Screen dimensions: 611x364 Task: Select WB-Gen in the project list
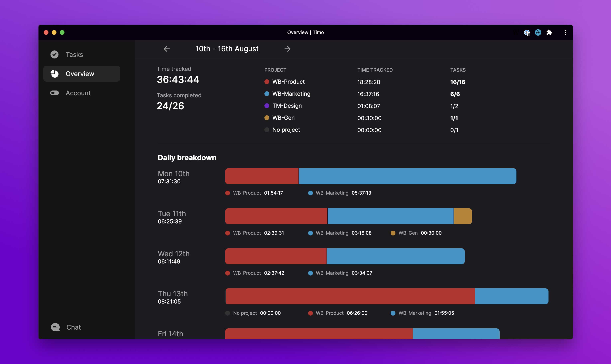283,118
